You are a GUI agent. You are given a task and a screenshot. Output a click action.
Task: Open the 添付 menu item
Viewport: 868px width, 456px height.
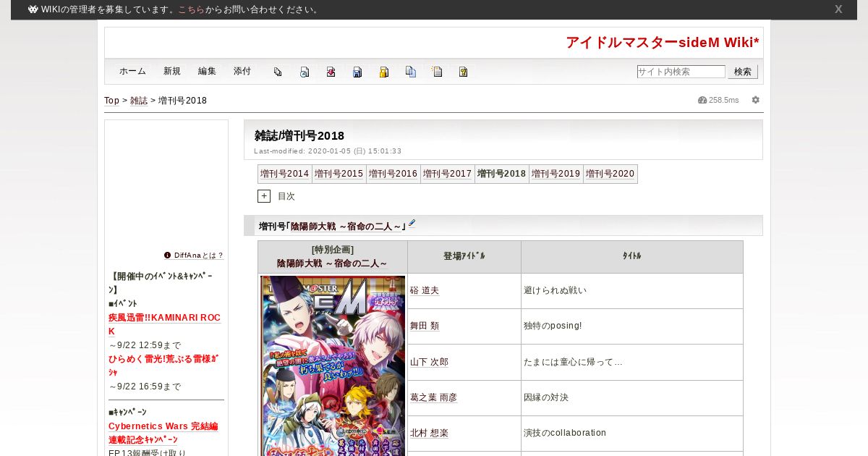point(242,71)
